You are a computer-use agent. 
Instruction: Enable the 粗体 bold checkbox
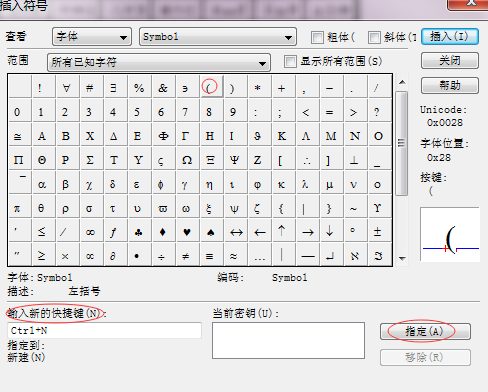317,37
